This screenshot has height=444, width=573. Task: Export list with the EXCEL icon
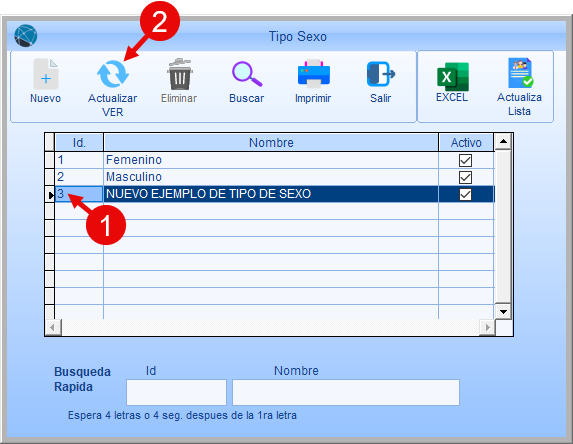click(453, 77)
